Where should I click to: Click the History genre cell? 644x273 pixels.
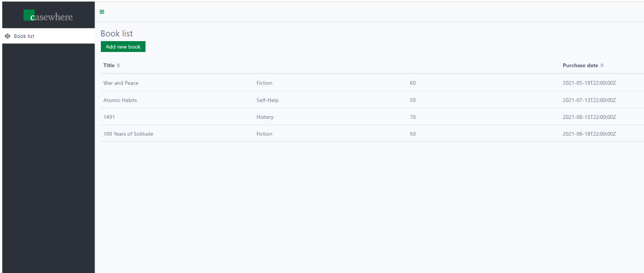pyautogui.click(x=265, y=117)
